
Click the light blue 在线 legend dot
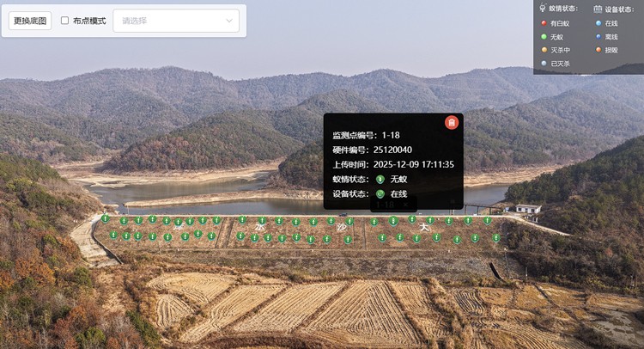(598, 24)
